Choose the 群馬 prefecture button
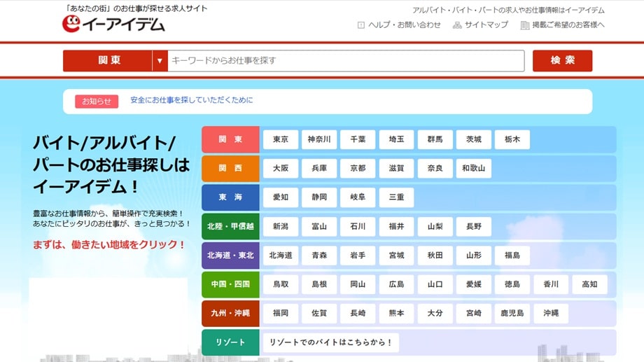 click(x=435, y=139)
